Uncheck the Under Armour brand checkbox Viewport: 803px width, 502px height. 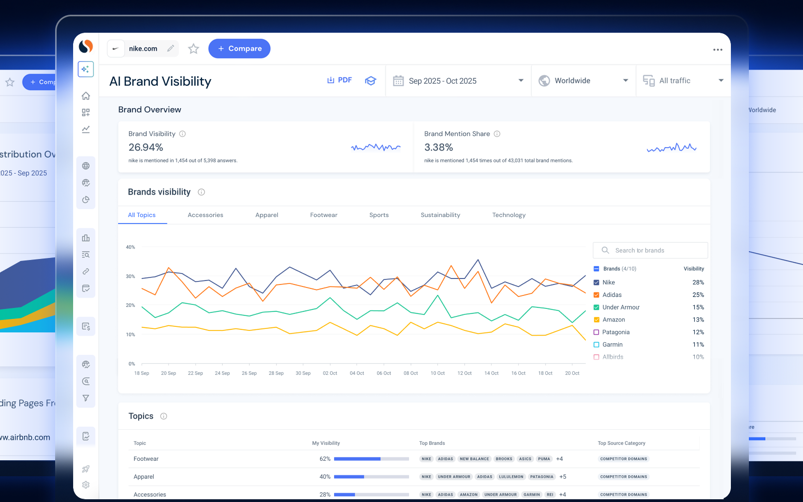point(596,307)
